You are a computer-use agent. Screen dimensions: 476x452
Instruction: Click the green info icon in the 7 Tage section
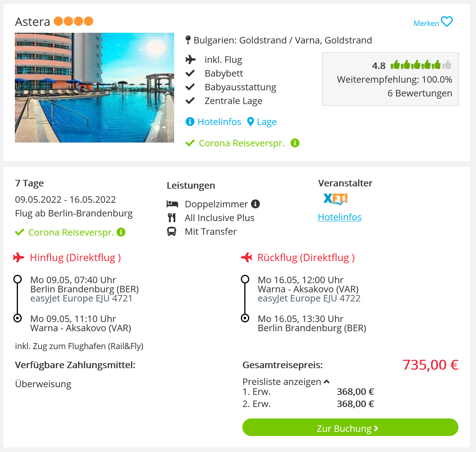[x=121, y=232]
